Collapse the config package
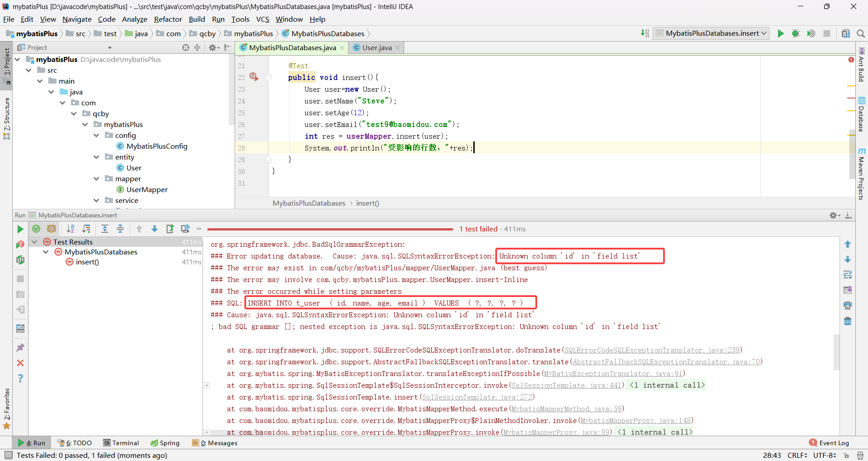 click(x=96, y=135)
